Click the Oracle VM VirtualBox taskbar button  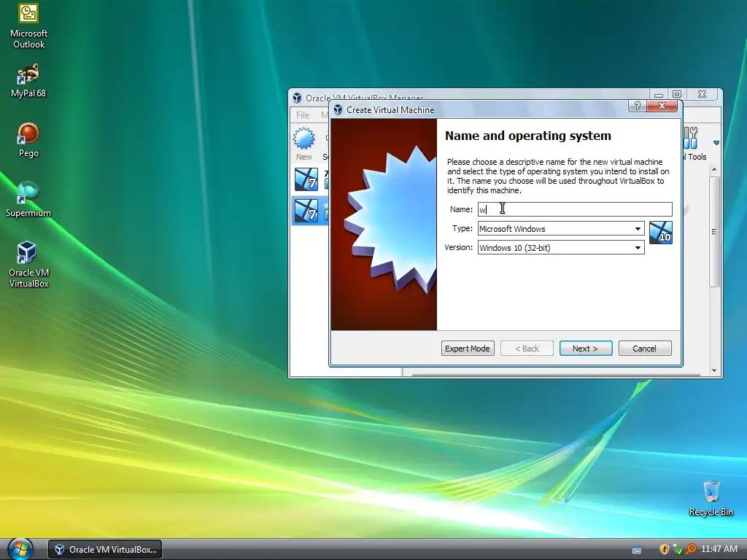point(105,550)
